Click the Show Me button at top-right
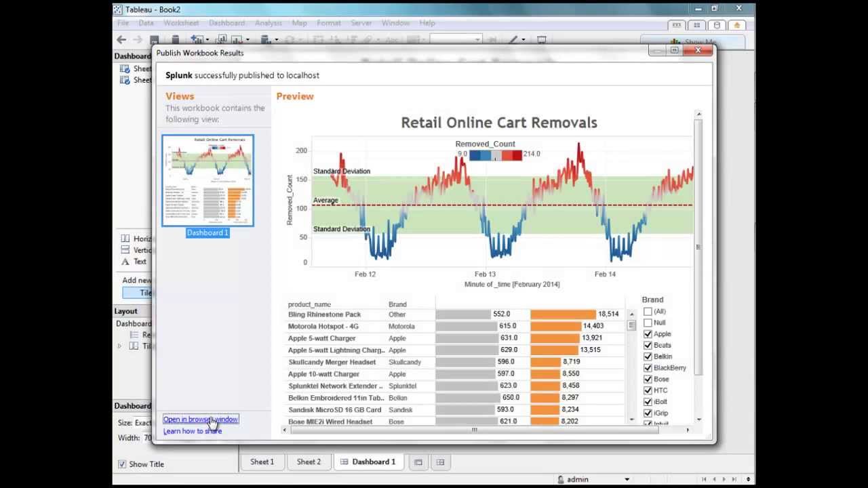This screenshot has width=868, height=488. point(693,42)
